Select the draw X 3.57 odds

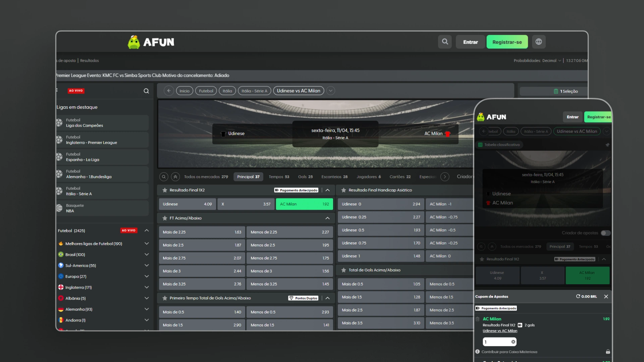(246, 204)
